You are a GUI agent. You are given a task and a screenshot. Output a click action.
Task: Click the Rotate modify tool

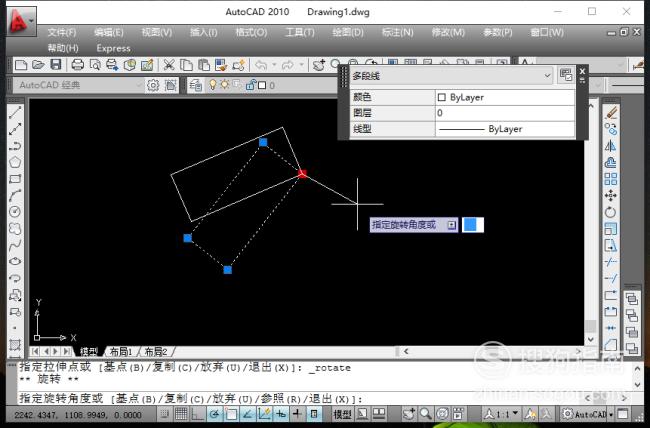tap(611, 212)
